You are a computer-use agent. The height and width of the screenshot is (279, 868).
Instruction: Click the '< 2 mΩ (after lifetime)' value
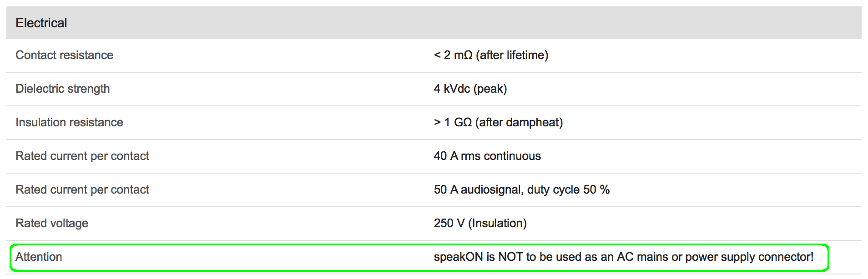click(491, 55)
